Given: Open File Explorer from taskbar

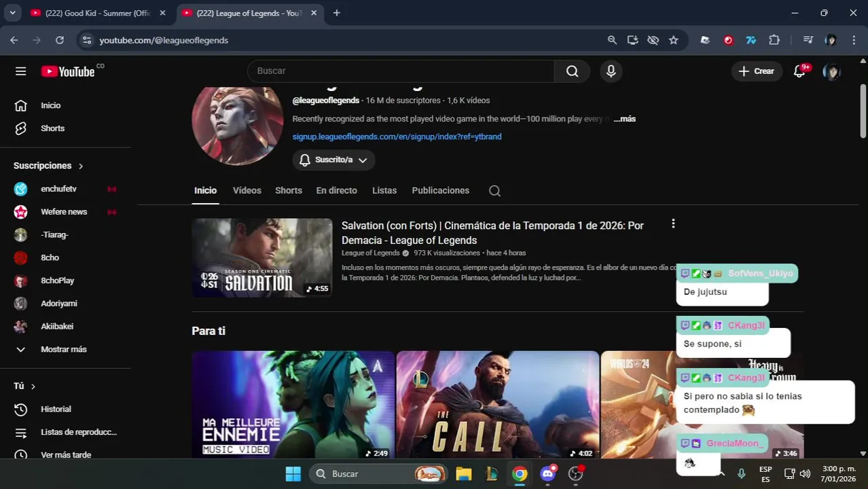Looking at the screenshot, I should tap(463, 473).
